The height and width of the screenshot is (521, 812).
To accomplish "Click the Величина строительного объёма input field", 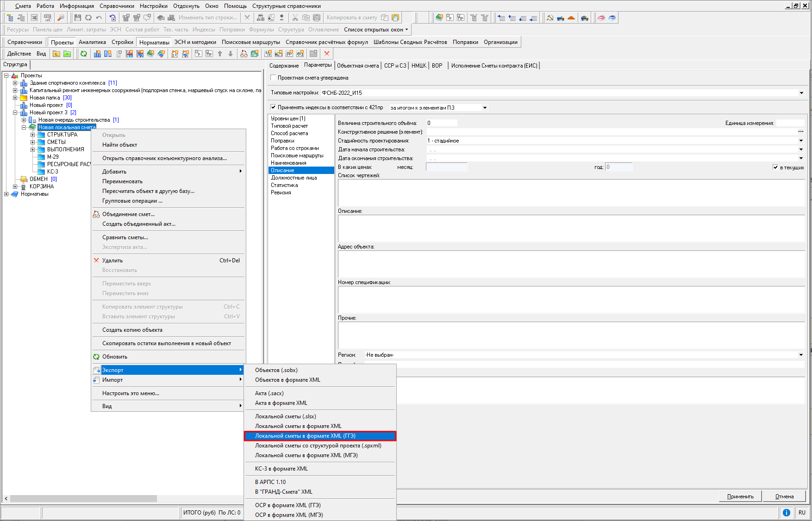I will click(442, 123).
